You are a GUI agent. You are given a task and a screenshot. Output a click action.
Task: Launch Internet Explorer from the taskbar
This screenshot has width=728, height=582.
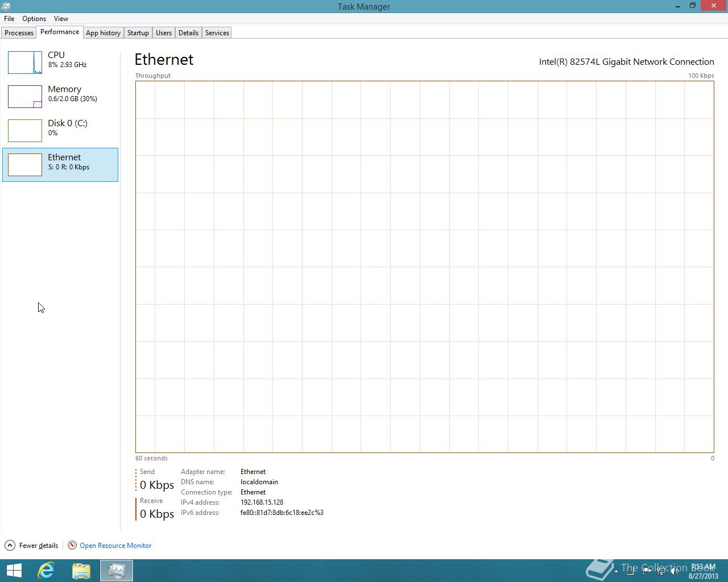click(46, 571)
